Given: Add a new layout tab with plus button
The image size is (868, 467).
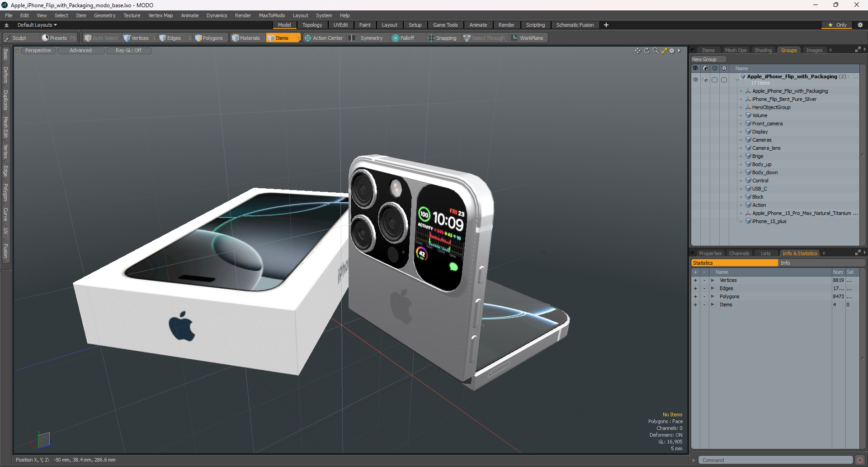Looking at the screenshot, I should pos(606,25).
